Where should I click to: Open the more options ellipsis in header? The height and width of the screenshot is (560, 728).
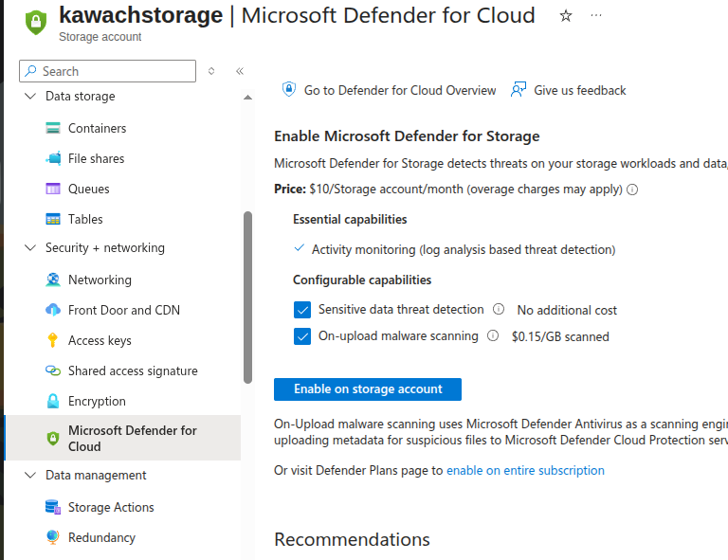pos(596,15)
